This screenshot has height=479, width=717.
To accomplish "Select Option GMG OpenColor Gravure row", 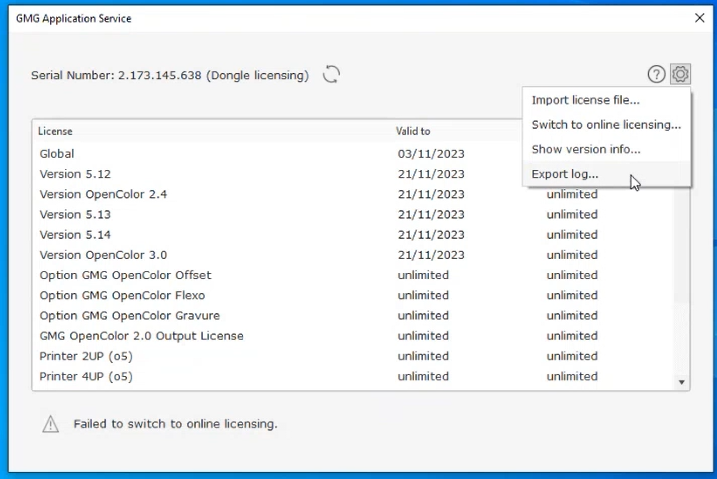I will (353, 316).
